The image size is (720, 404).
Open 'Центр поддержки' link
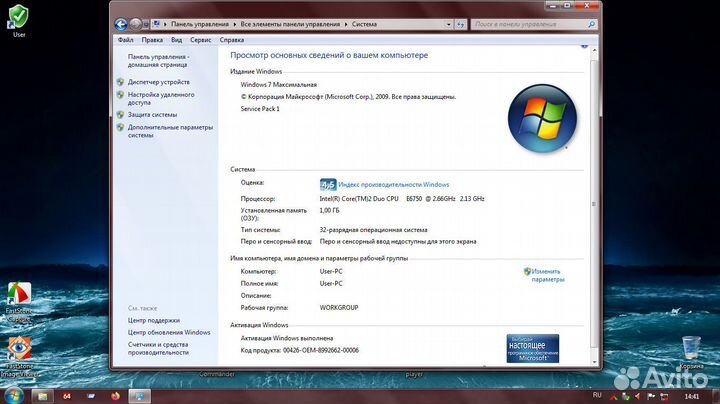click(154, 320)
